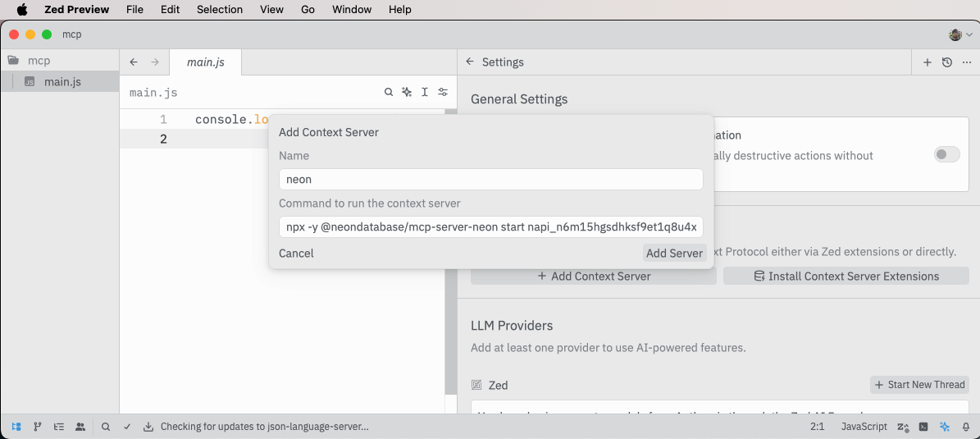Click the Add Server button
The width and height of the screenshot is (980, 439).
pyautogui.click(x=674, y=254)
